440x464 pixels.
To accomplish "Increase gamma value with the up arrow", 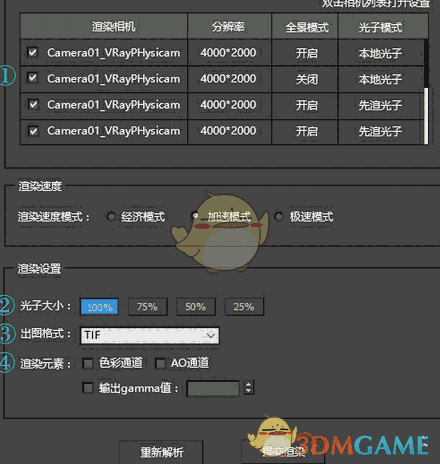I will click(248, 384).
